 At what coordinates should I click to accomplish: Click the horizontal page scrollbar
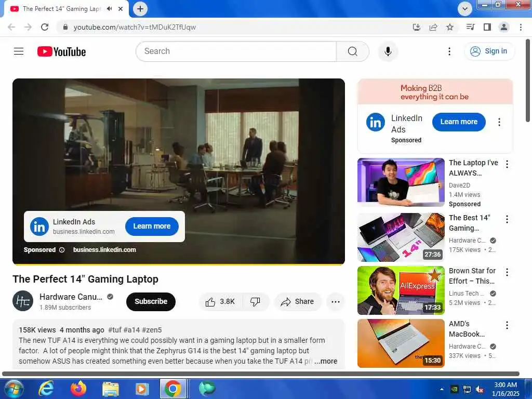click(x=261, y=374)
